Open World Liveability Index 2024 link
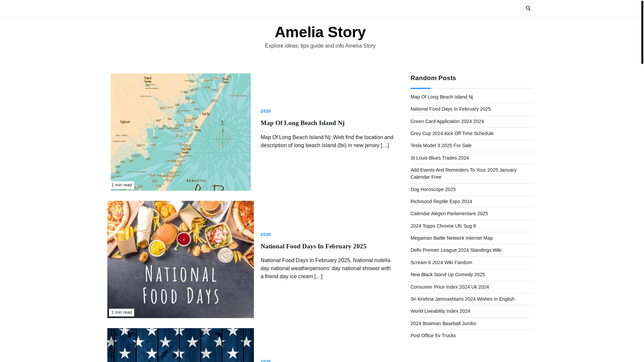This screenshot has height=362, width=644. [x=440, y=311]
